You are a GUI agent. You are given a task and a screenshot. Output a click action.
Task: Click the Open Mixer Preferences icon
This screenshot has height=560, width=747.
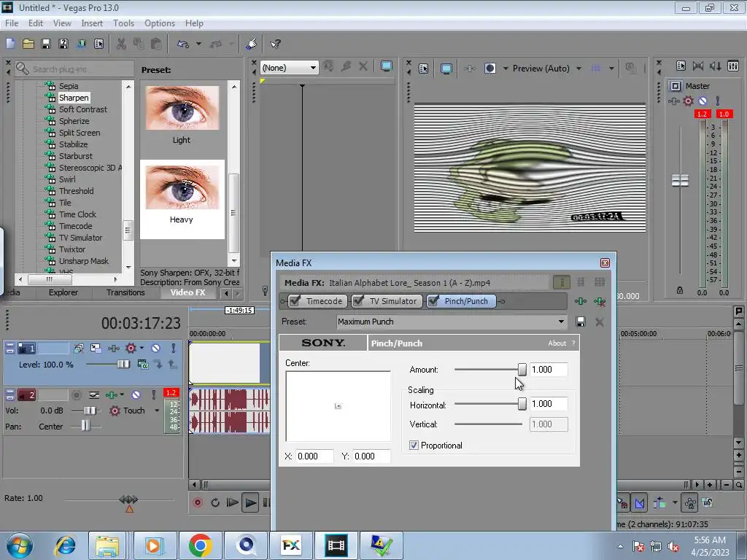tap(681, 66)
